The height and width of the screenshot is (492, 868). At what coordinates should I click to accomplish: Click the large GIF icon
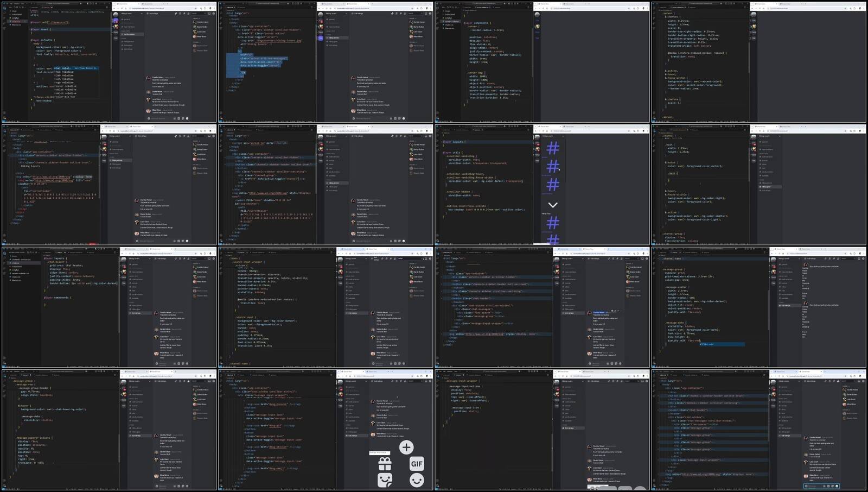(x=417, y=464)
